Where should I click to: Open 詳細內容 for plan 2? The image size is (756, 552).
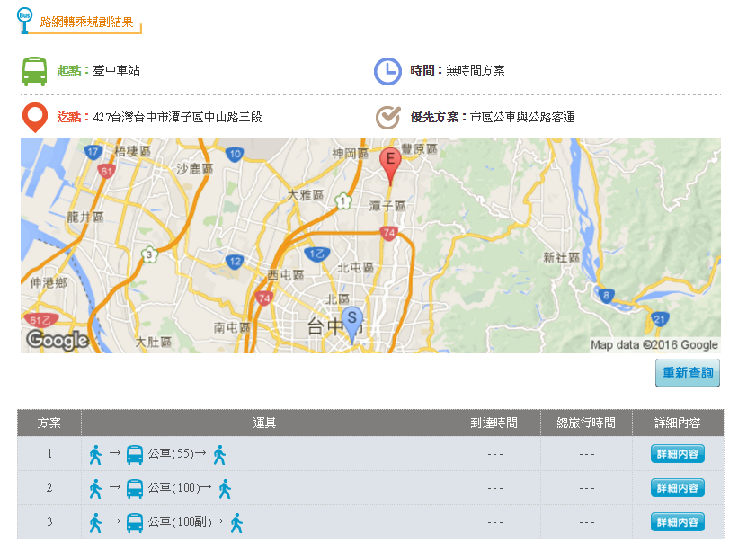click(676, 487)
